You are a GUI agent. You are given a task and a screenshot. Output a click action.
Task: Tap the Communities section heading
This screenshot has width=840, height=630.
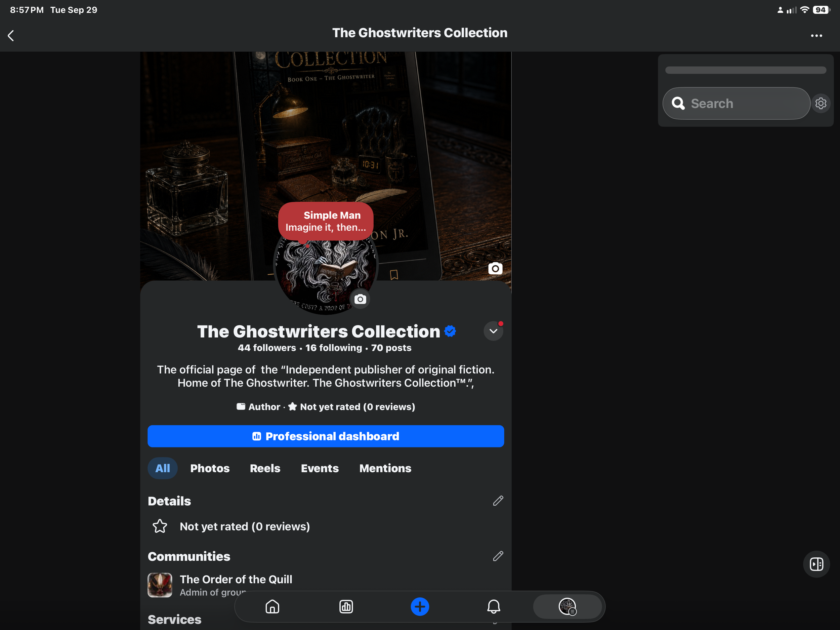click(189, 556)
